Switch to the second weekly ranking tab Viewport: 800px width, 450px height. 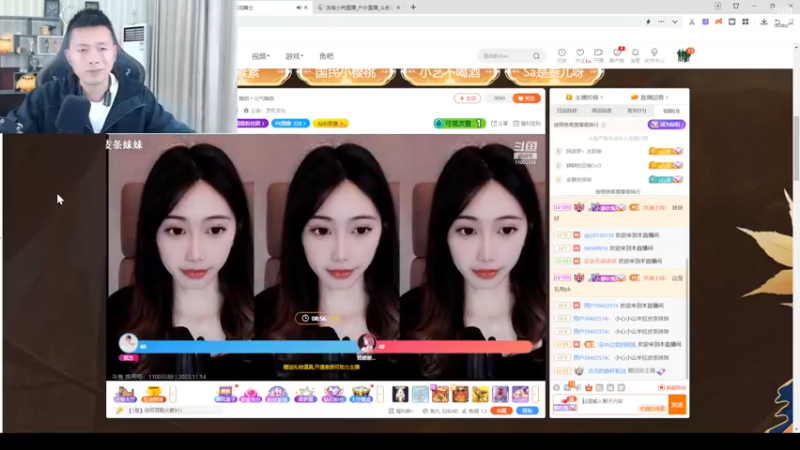coord(602,110)
